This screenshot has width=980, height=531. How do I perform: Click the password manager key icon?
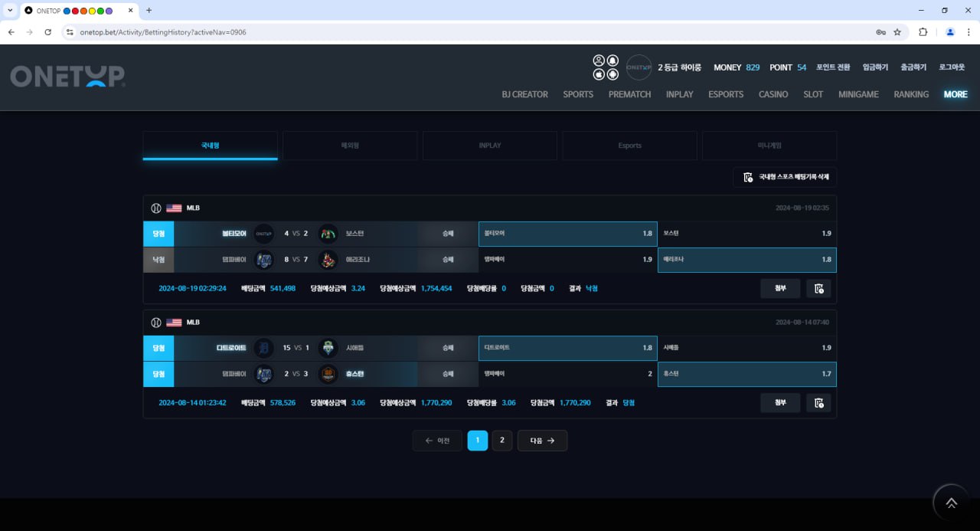tap(880, 32)
